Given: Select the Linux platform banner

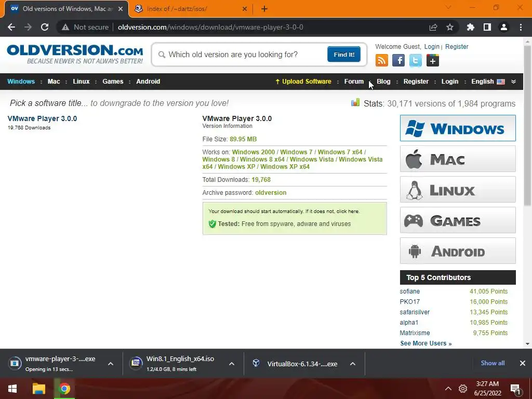Looking at the screenshot, I should [x=458, y=189].
